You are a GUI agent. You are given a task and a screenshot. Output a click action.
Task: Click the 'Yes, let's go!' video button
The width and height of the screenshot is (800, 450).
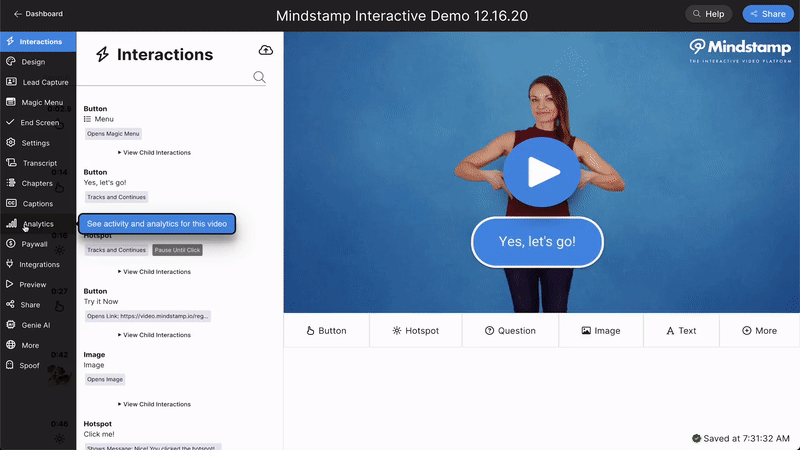click(537, 242)
